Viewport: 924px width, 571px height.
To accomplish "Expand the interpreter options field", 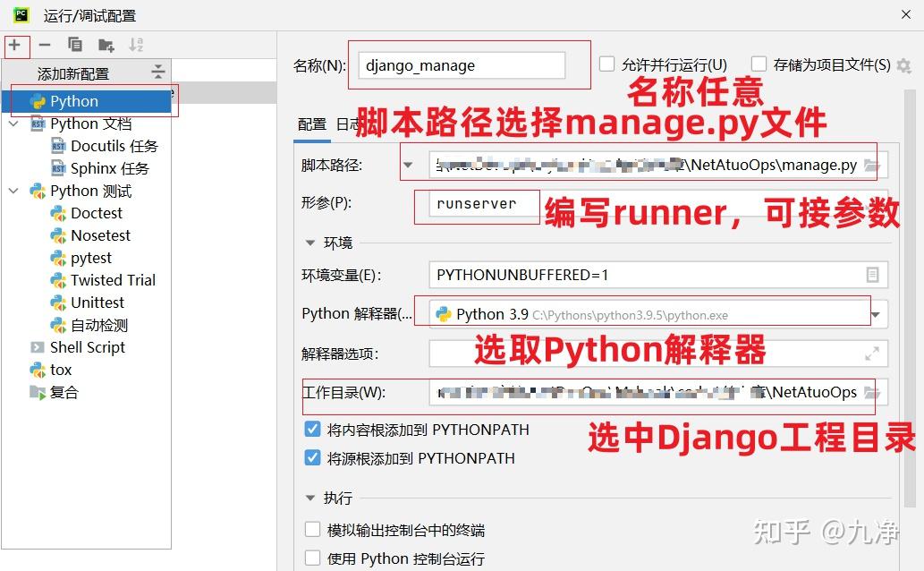I will 871,354.
